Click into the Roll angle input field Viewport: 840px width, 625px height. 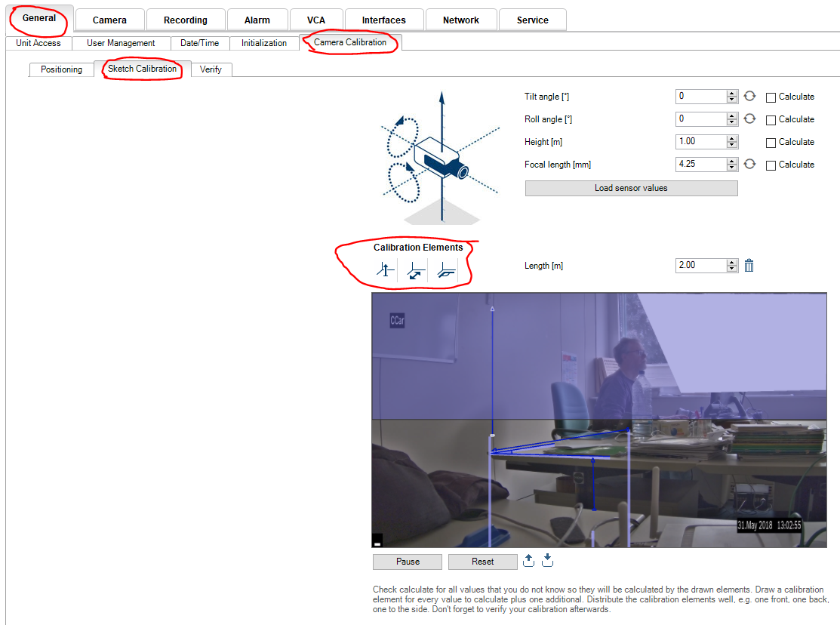point(701,119)
